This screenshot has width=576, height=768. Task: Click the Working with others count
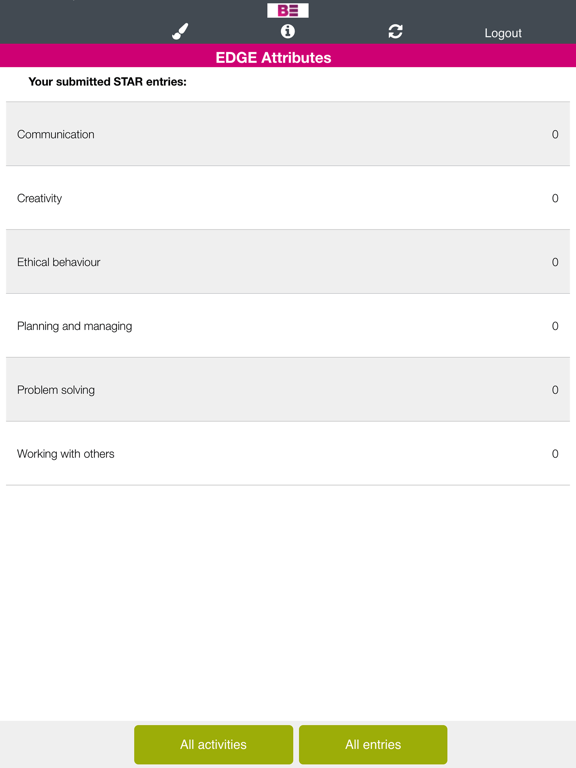555,454
